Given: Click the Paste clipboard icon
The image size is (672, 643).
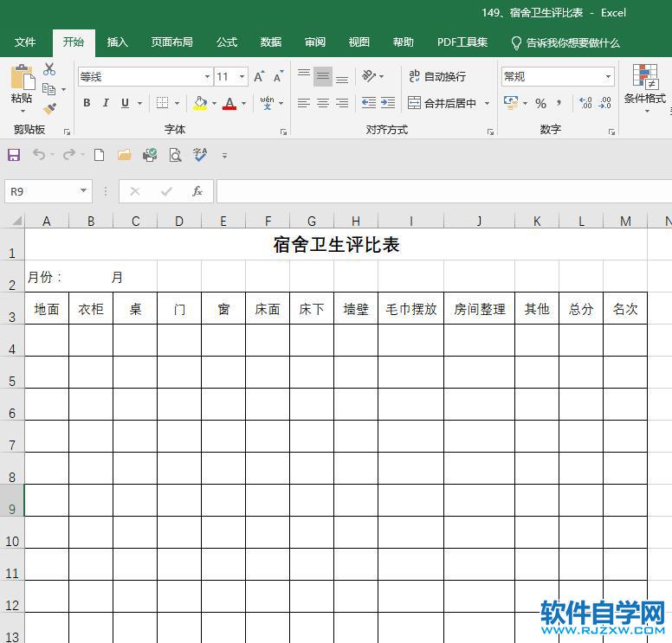Looking at the screenshot, I should click(23, 78).
